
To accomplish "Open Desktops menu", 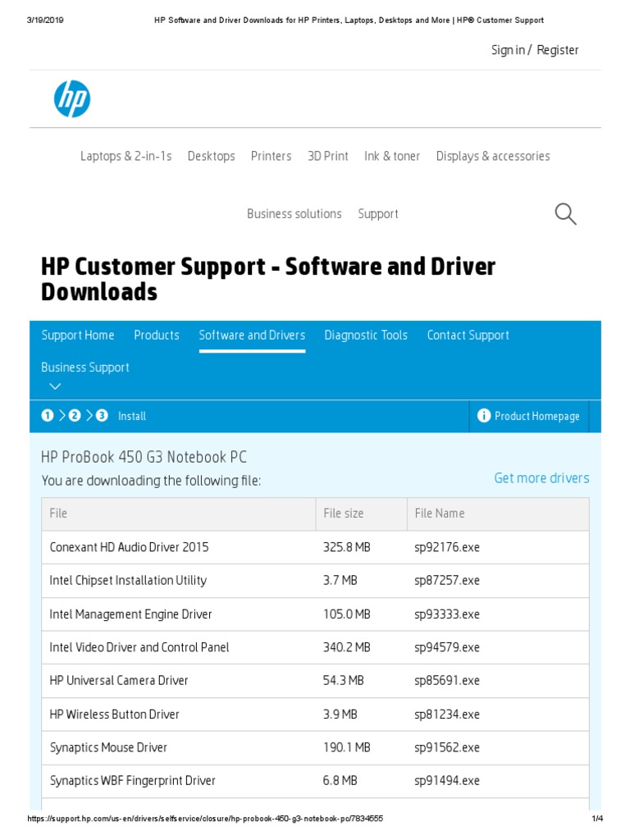I will [211, 156].
